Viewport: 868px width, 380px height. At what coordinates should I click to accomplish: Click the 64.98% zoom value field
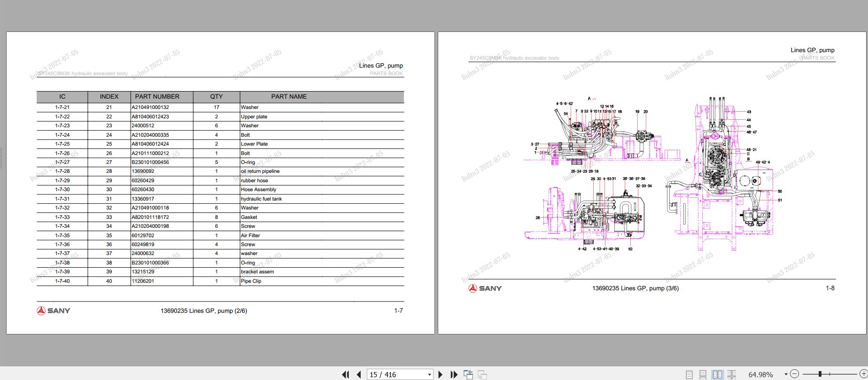pyautogui.click(x=760, y=374)
